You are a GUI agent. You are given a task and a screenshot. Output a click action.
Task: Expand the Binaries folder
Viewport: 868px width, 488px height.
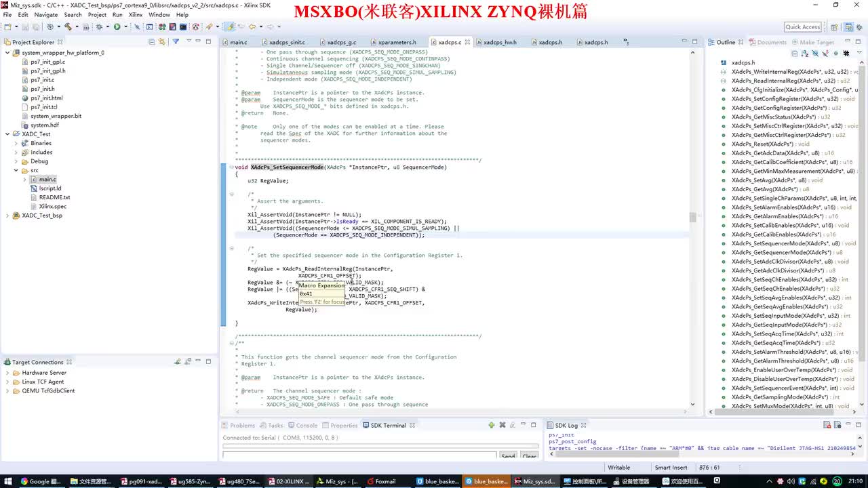(16, 143)
